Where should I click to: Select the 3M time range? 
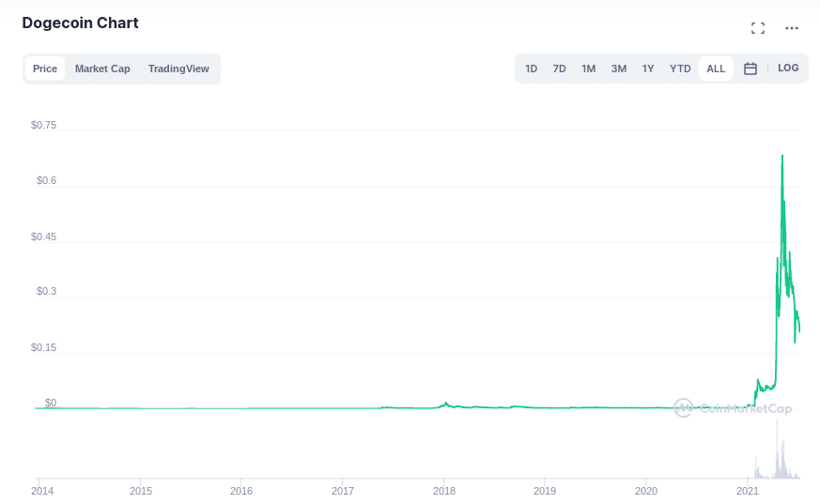click(x=619, y=69)
